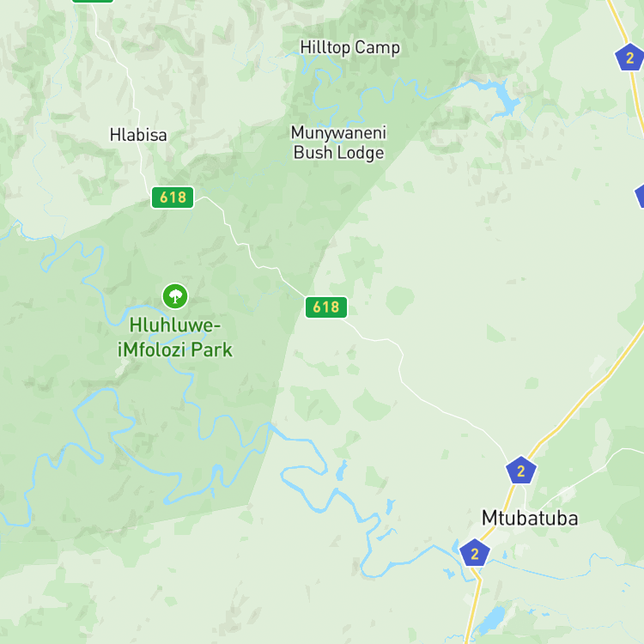Screen dimensions: 644x644
Task: Click the small lake near the bottom highway
Action: coord(491,620)
